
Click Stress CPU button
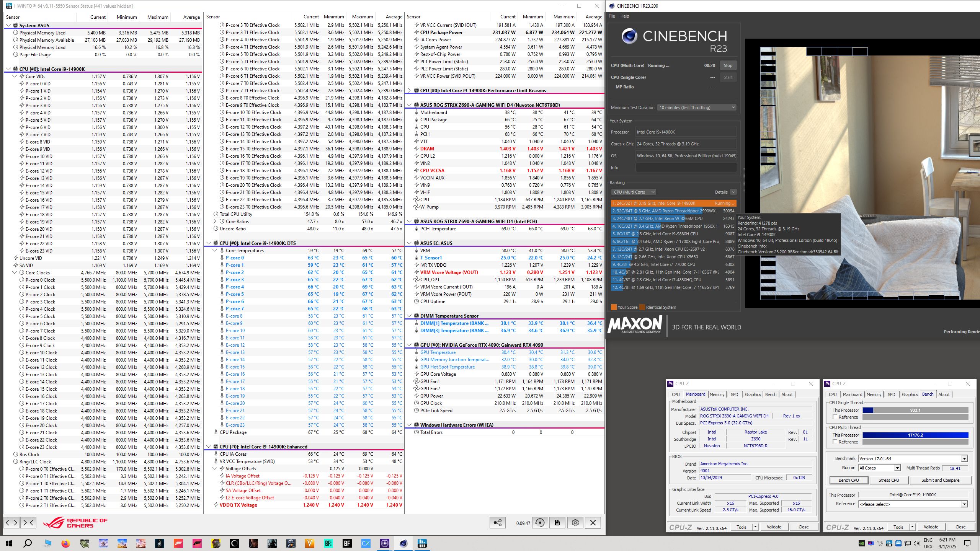pos(889,480)
